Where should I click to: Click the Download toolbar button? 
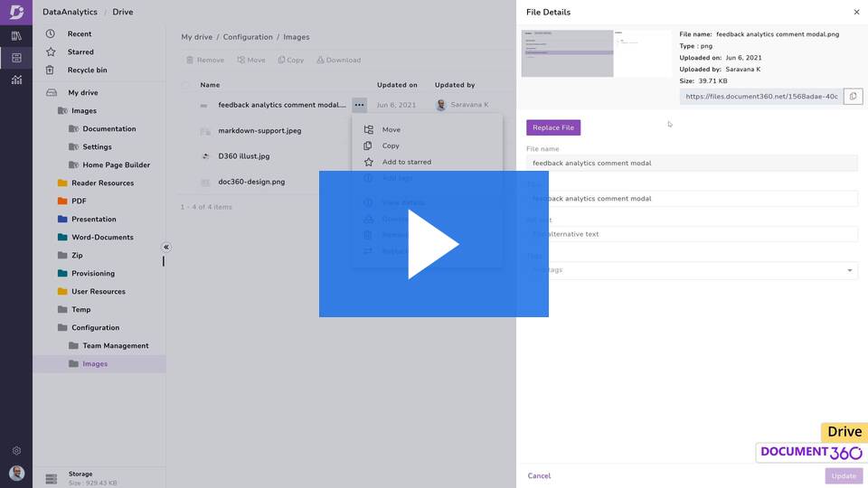(x=339, y=61)
